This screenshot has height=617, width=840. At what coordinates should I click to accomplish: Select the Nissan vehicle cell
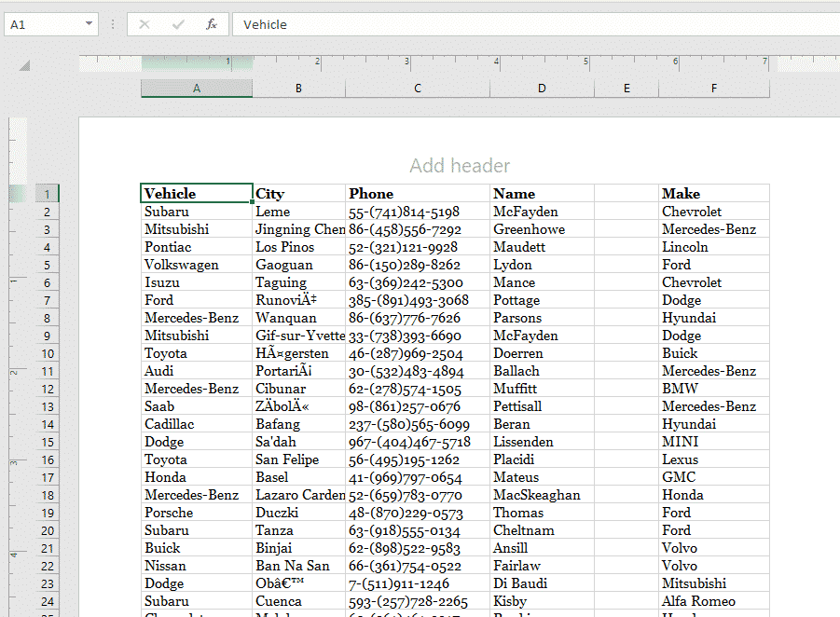(x=197, y=565)
